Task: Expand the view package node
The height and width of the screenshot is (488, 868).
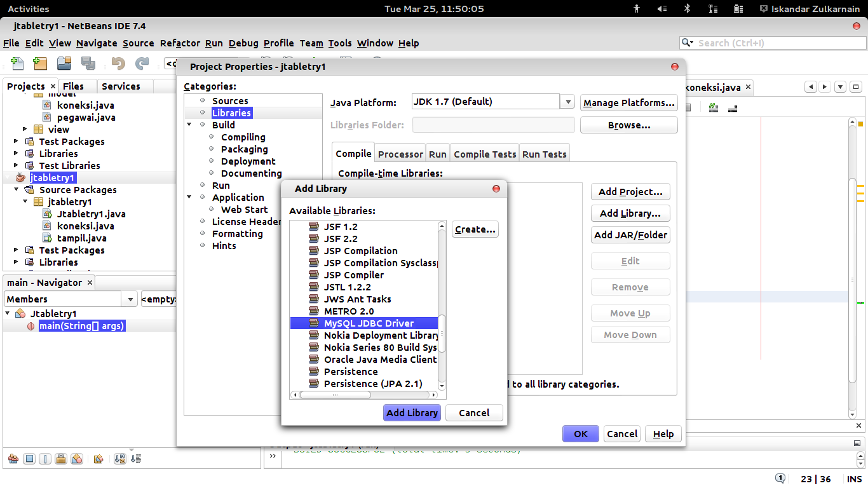Action: pyautogui.click(x=25, y=130)
